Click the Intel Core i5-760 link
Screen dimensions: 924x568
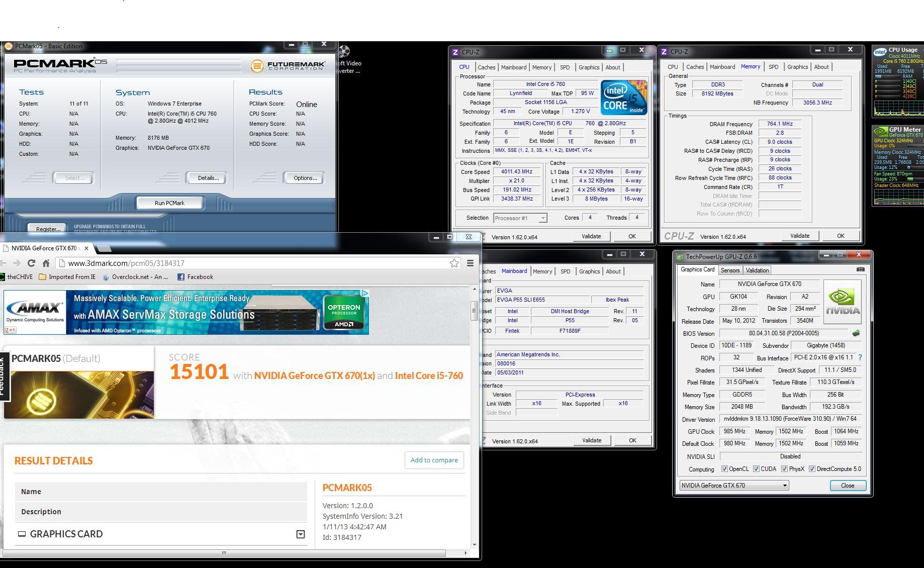click(429, 375)
